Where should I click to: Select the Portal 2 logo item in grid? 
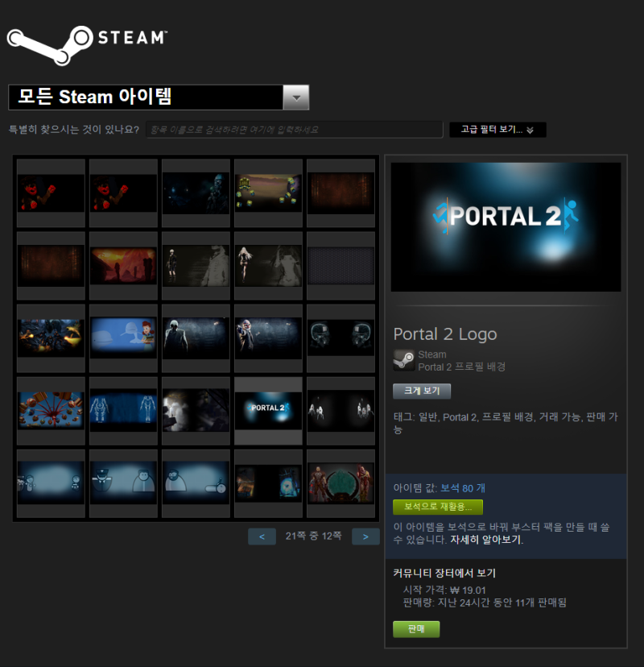[x=268, y=411]
